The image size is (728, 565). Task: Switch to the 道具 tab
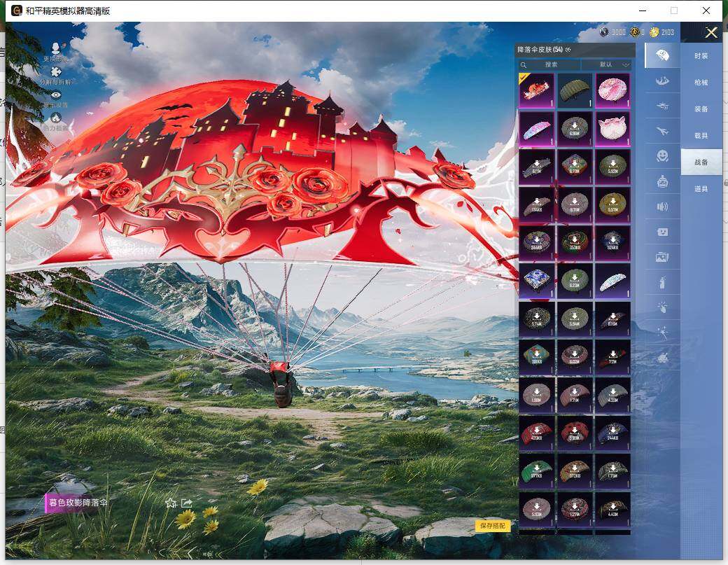(x=701, y=189)
